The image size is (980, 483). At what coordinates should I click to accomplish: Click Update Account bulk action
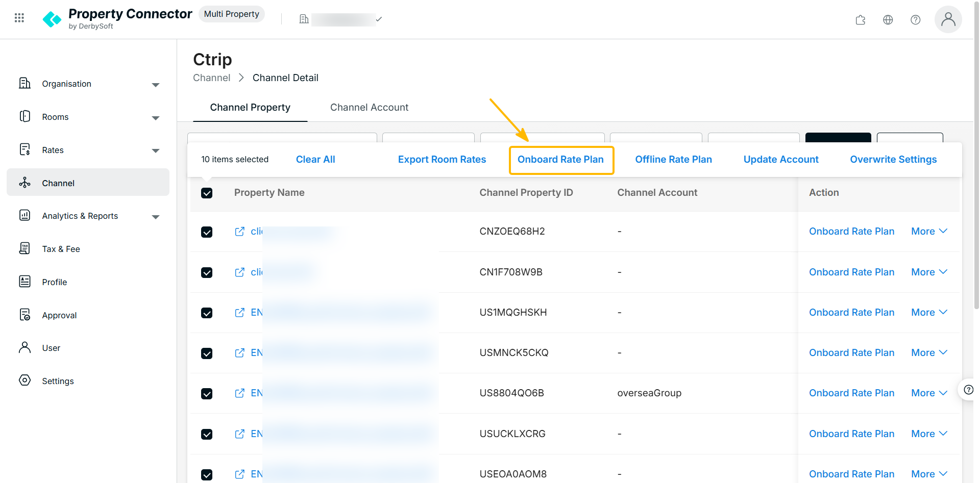[781, 160]
